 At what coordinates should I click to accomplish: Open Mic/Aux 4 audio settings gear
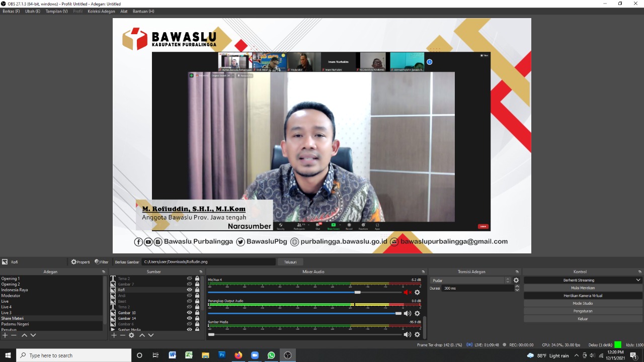(417, 293)
